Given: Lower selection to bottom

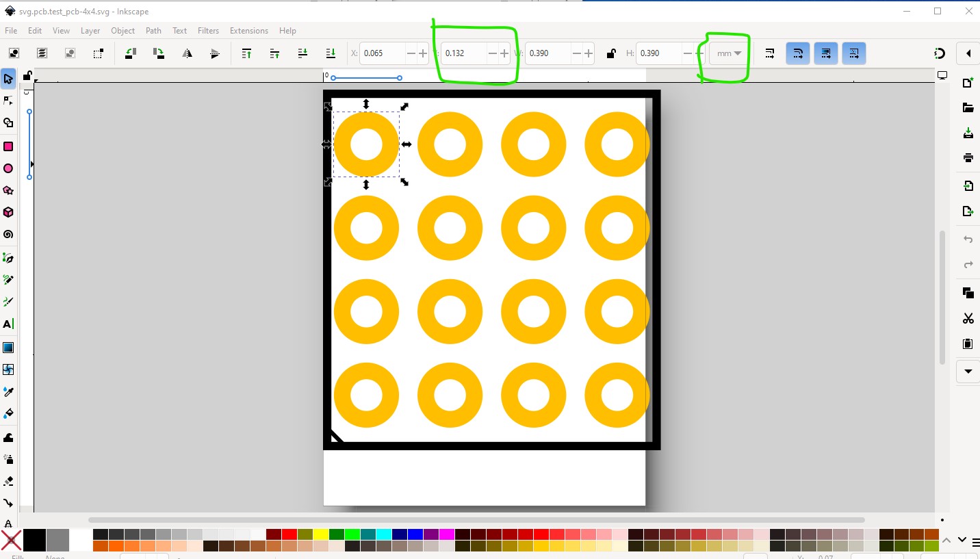Looking at the screenshot, I should [331, 53].
